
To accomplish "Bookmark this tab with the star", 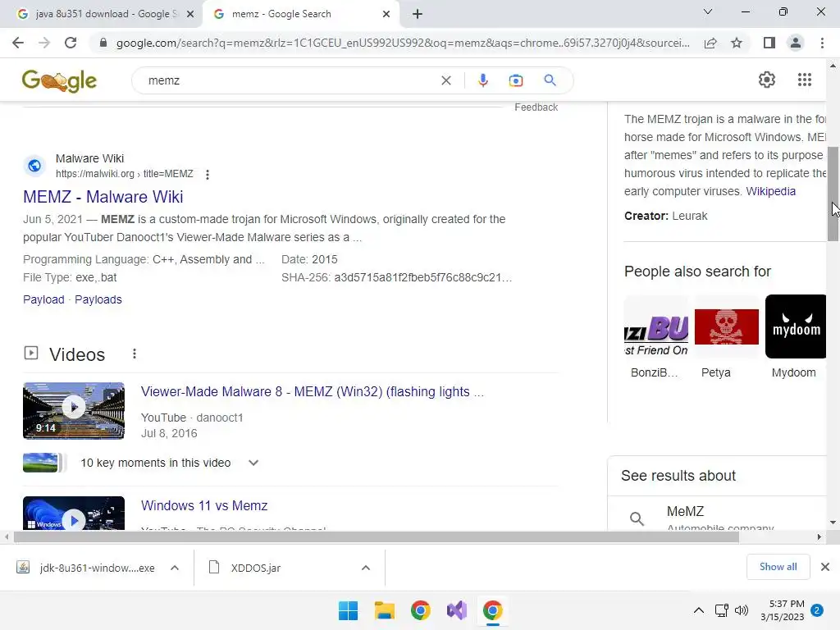I will tap(737, 43).
